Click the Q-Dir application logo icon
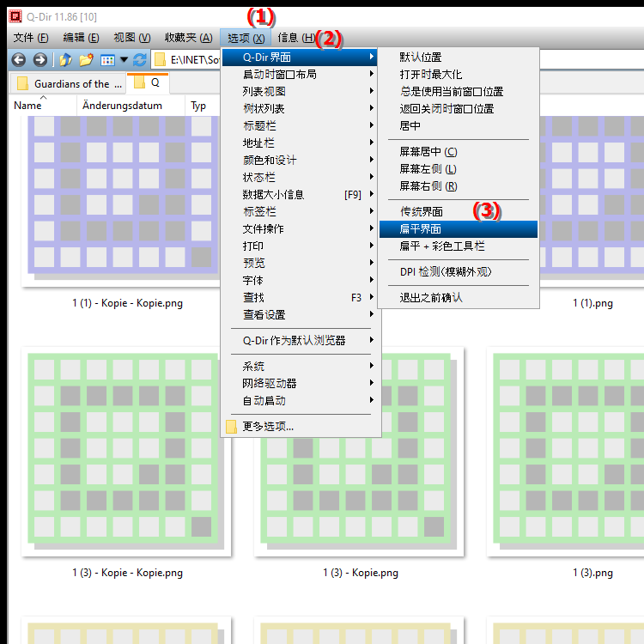Image resolution: width=644 pixels, height=644 pixels. click(15, 16)
